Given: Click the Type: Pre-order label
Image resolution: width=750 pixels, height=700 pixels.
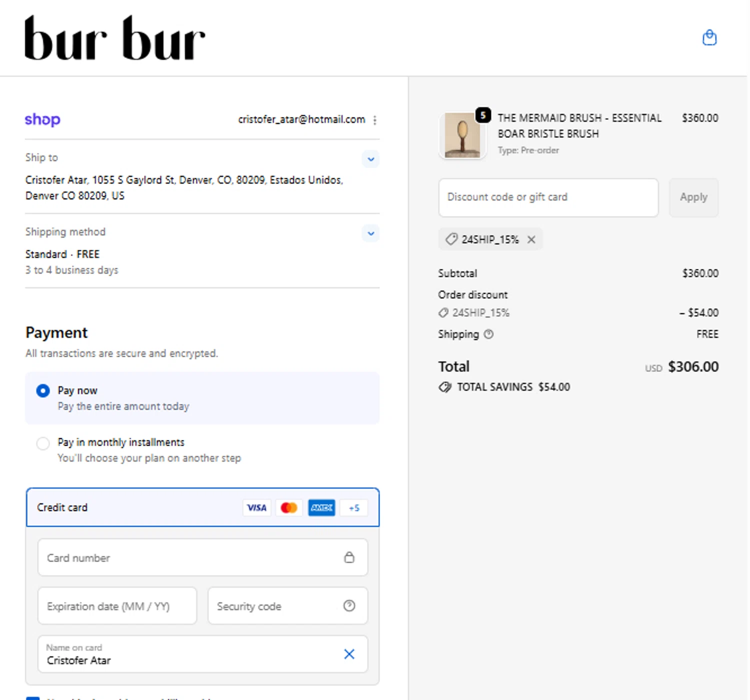Looking at the screenshot, I should click(528, 150).
